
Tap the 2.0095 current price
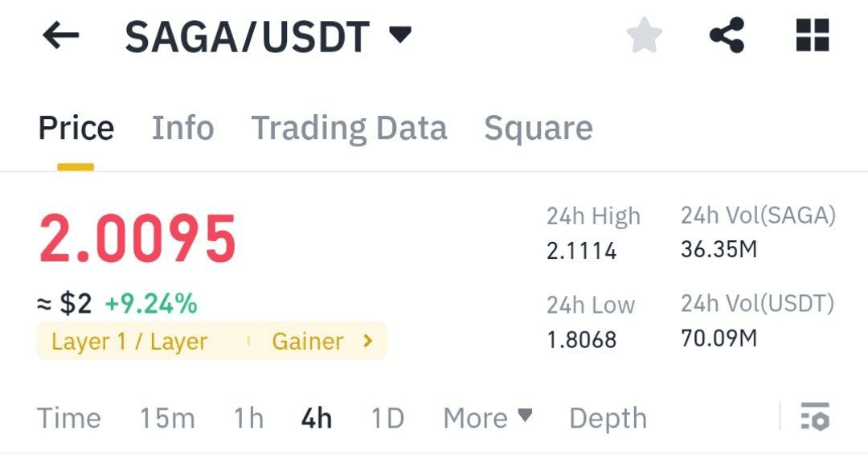click(138, 239)
